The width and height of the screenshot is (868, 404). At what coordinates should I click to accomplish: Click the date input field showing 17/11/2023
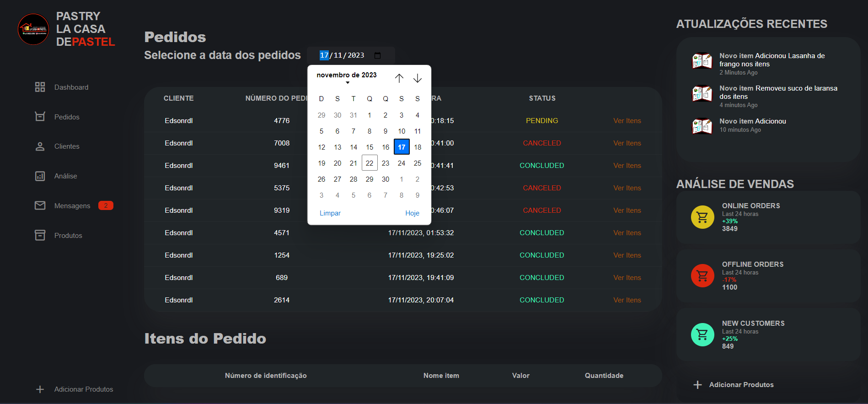coord(351,55)
